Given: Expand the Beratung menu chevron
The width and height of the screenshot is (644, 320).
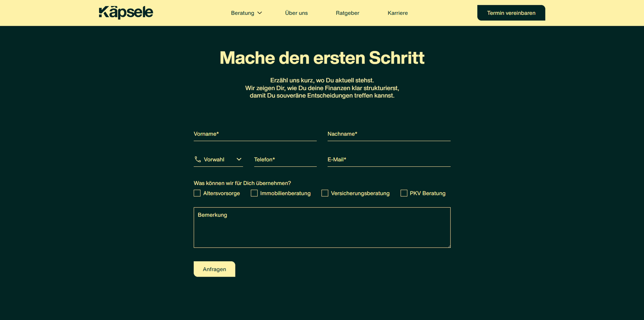Looking at the screenshot, I should [260, 13].
